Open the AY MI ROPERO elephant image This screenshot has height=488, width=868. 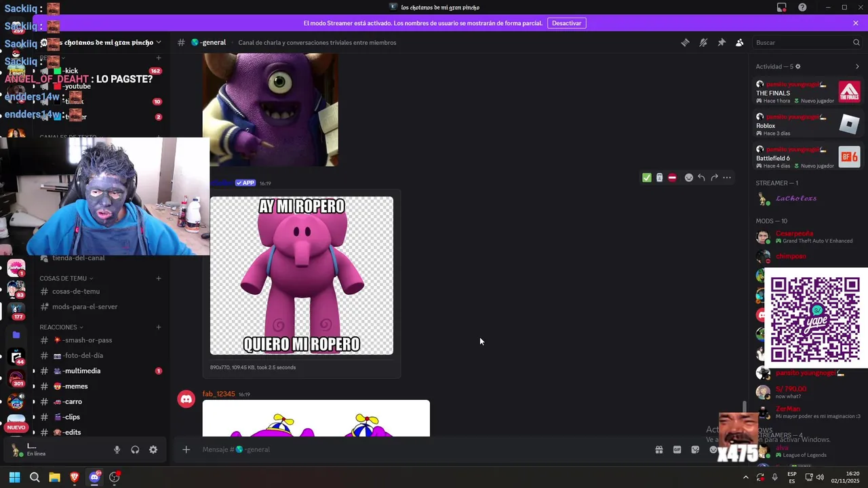302,276
